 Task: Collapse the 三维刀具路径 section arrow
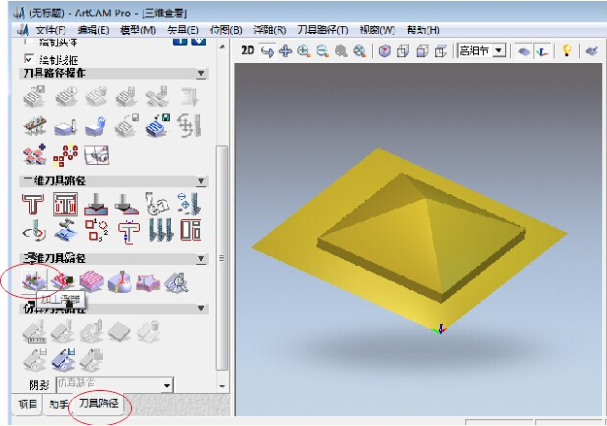tap(201, 258)
